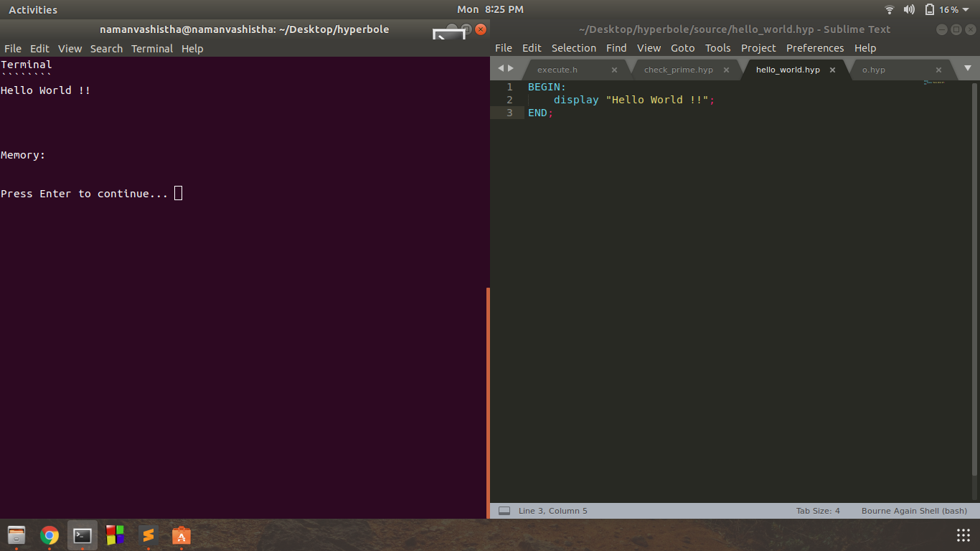The height and width of the screenshot is (551, 980).
Task: Open Sublime Preferences menu
Action: coord(815,48)
